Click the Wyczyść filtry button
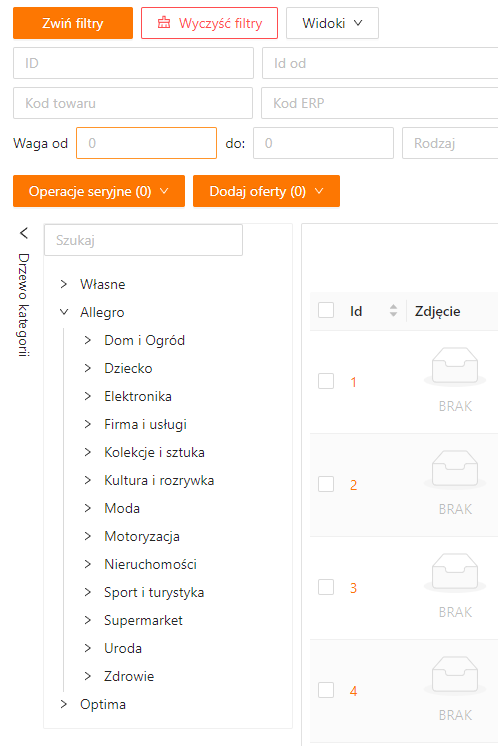Viewport: 498px width, 746px height. pyautogui.click(x=209, y=23)
